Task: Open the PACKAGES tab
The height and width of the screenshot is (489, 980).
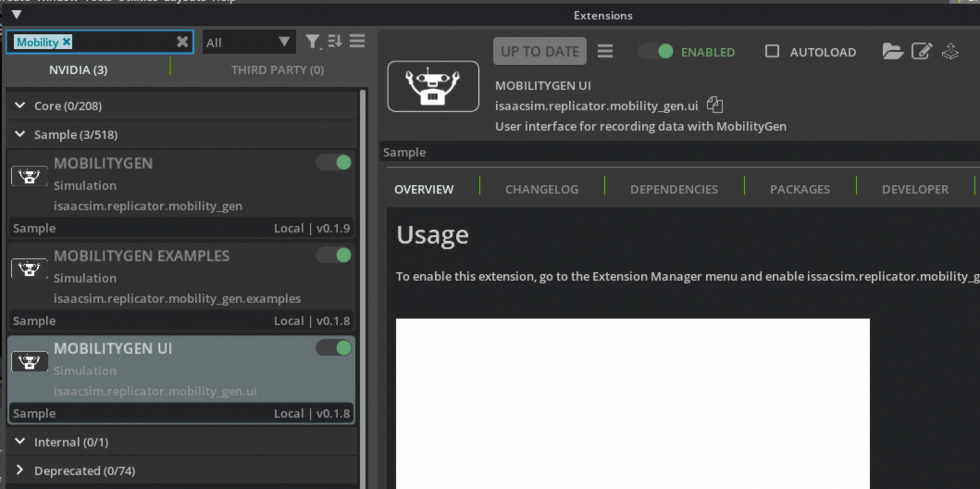Action: 800,189
